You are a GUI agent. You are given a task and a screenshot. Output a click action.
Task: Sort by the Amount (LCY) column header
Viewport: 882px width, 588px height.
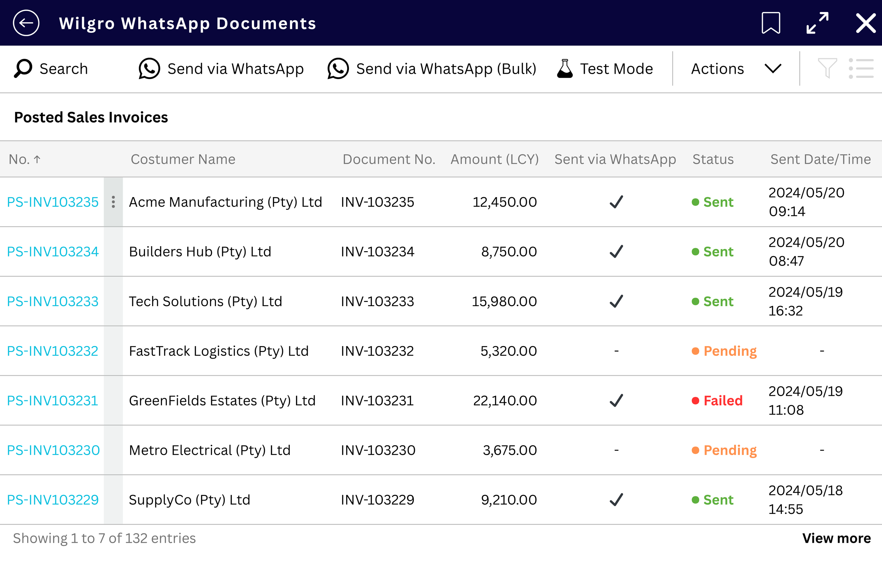pyautogui.click(x=494, y=159)
